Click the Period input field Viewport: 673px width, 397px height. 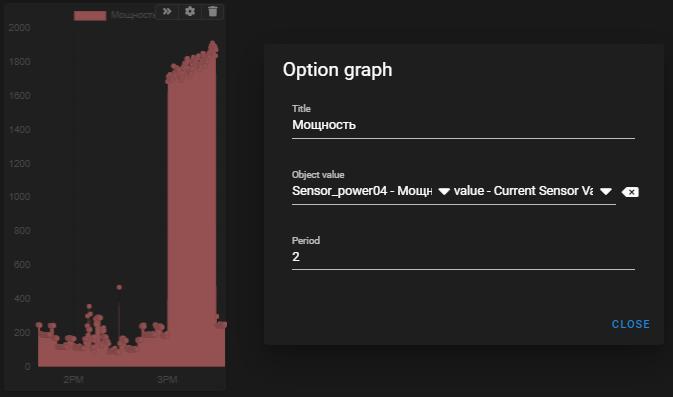463,257
